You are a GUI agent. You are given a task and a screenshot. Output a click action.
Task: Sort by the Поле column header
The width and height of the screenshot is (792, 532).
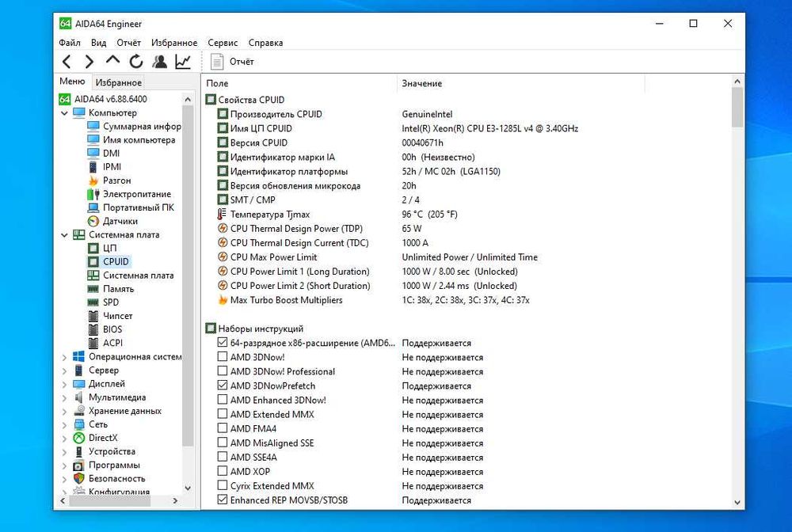300,83
